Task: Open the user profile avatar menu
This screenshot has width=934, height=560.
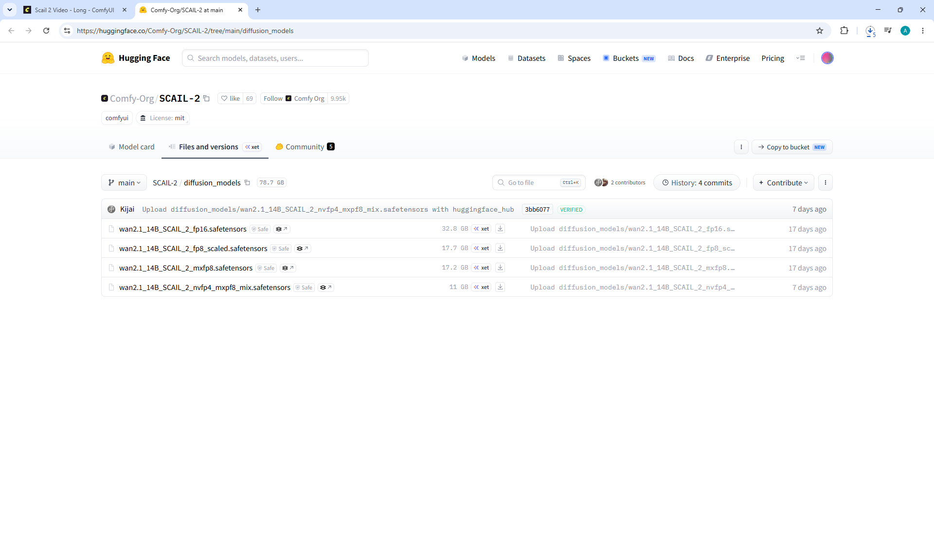Action: [x=827, y=58]
